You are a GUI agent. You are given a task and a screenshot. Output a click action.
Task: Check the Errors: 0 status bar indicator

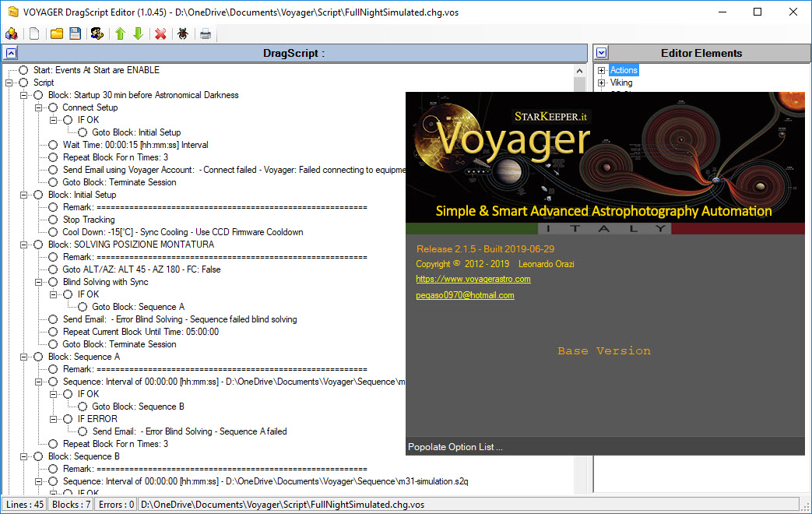tap(115, 504)
